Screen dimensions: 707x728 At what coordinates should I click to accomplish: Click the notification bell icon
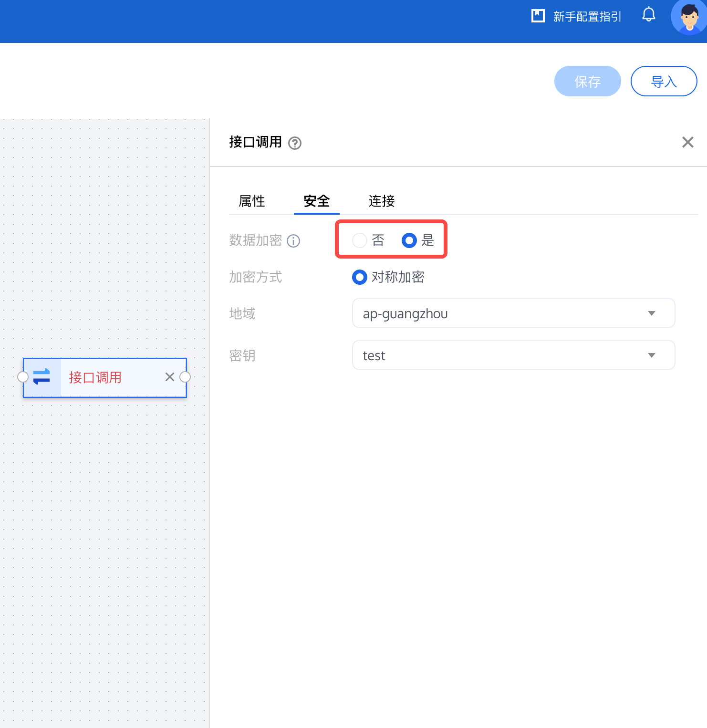pyautogui.click(x=648, y=15)
